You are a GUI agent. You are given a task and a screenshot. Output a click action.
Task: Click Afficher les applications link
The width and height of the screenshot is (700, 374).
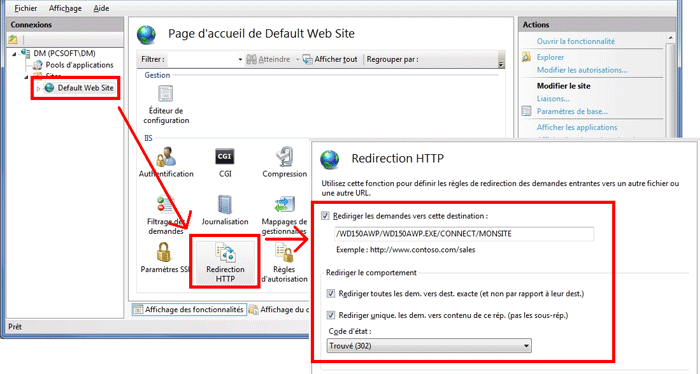click(577, 127)
